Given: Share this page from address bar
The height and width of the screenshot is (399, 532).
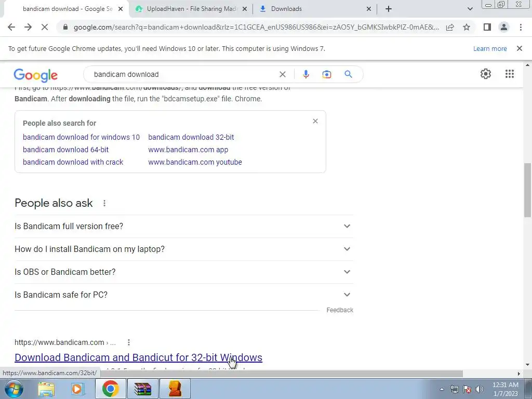Looking at the screenshot, I should click(450, 27).
